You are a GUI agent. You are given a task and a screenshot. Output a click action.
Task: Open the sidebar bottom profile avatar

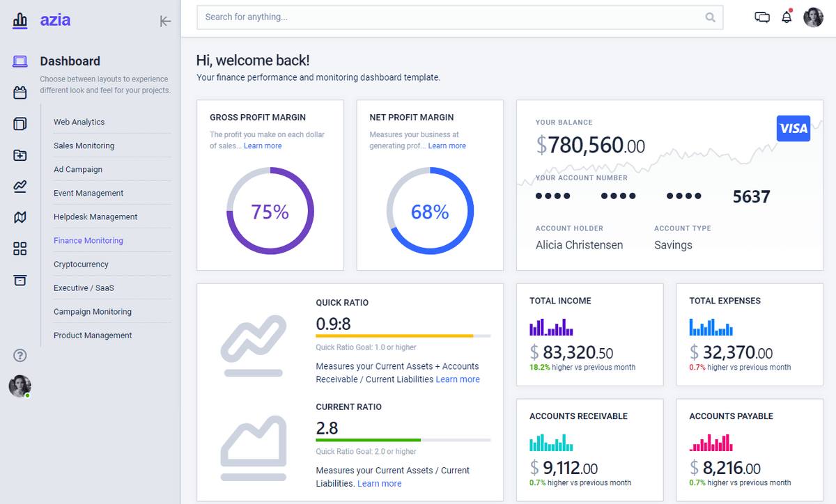(20, 386)
